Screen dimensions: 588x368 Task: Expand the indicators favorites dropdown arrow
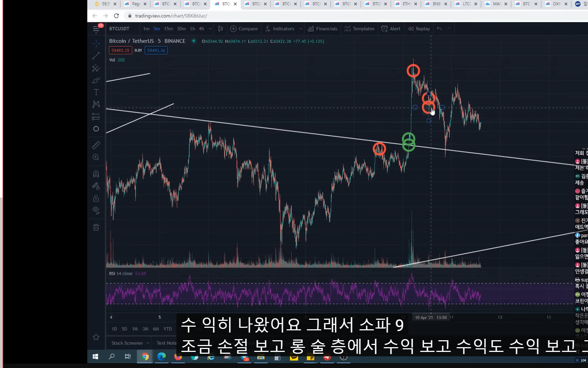pyautogui.click(x=301, y=29)
